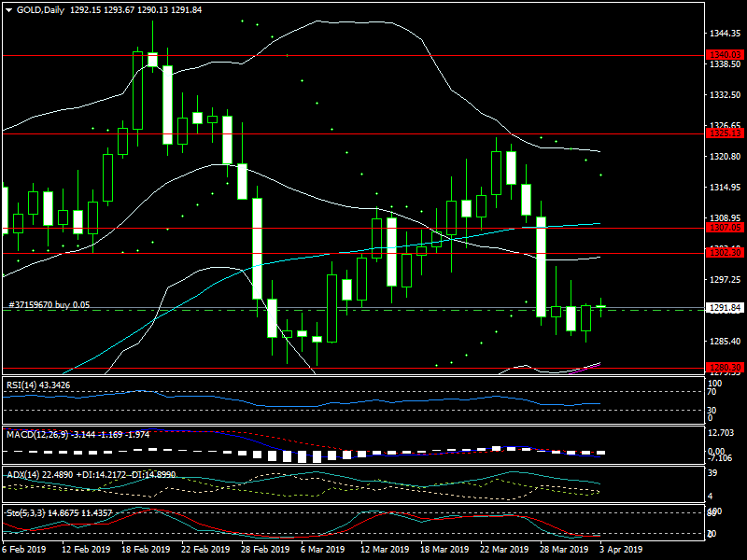Image resolution: width=747 pixels, height=560 pixels.
Task: Click the 12.703 MACD scale value
Action: click(x=721, y=433)
